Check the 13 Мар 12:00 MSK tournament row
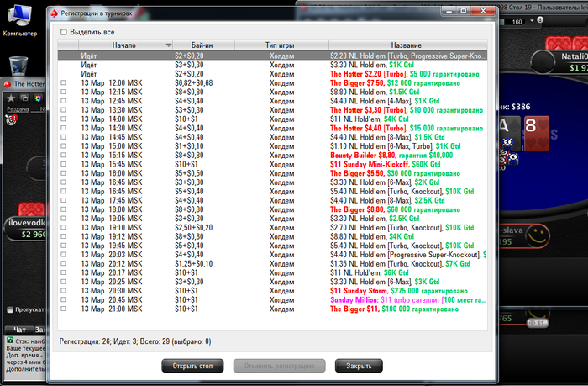The image size is (588, 386). coord(63,83)
